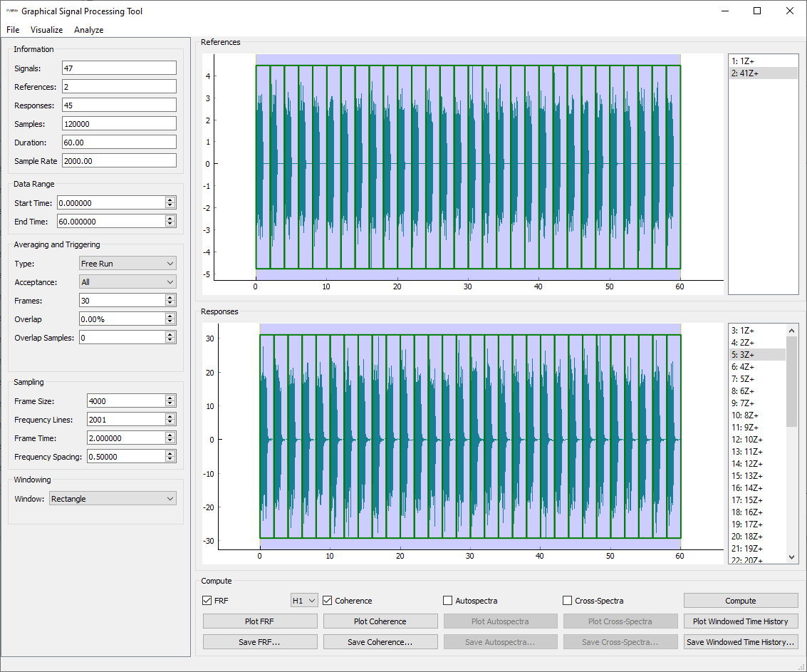Enable the Autospectra checkbox
The image size is (807, 672).
pyautogui.click(x=448, y=601)
